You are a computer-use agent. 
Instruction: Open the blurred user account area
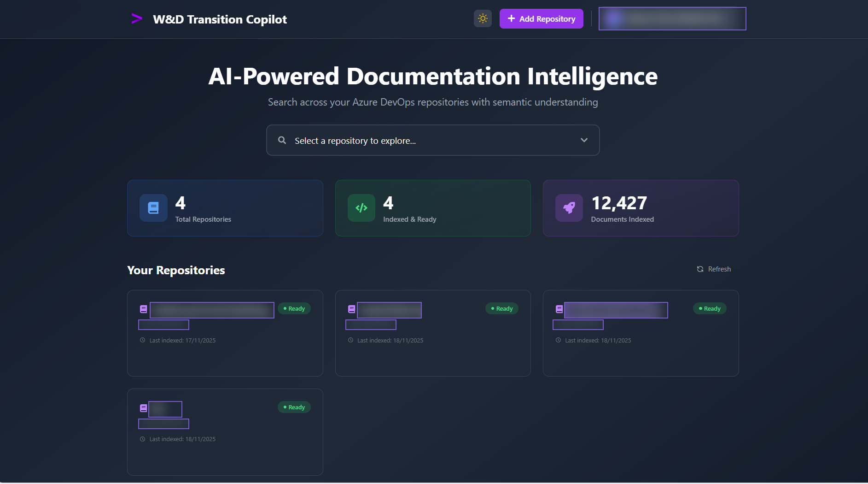point(672,18)
